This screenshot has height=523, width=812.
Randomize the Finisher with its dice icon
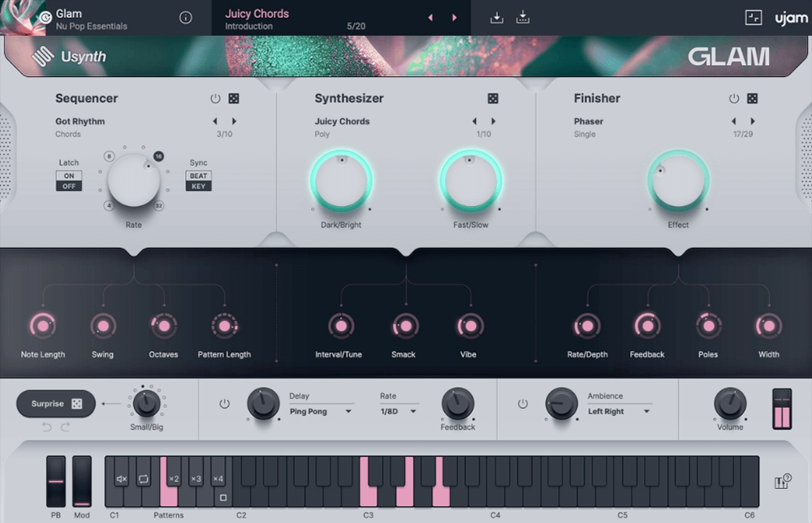(753, 98)
